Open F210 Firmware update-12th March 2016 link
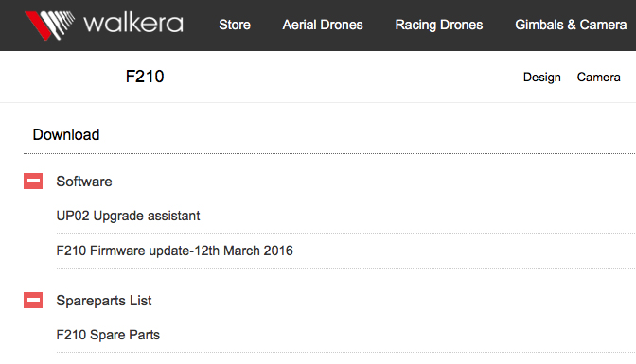 pos(174,251)
